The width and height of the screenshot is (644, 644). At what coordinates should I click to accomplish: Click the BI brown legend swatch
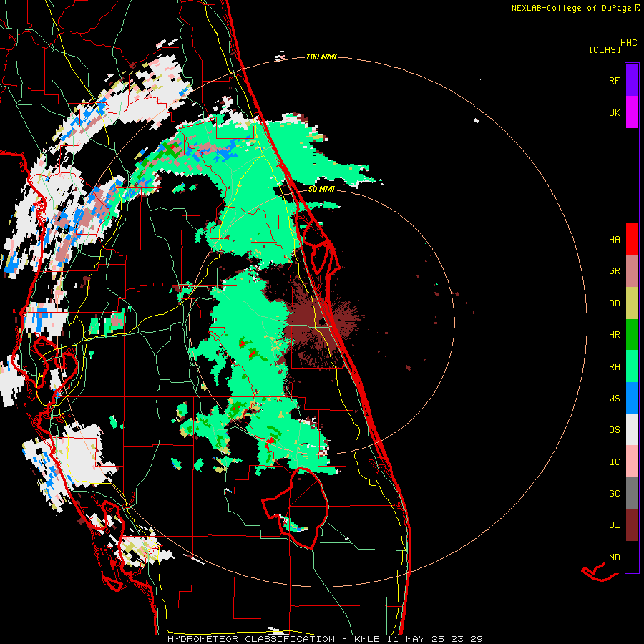(632, 525)
